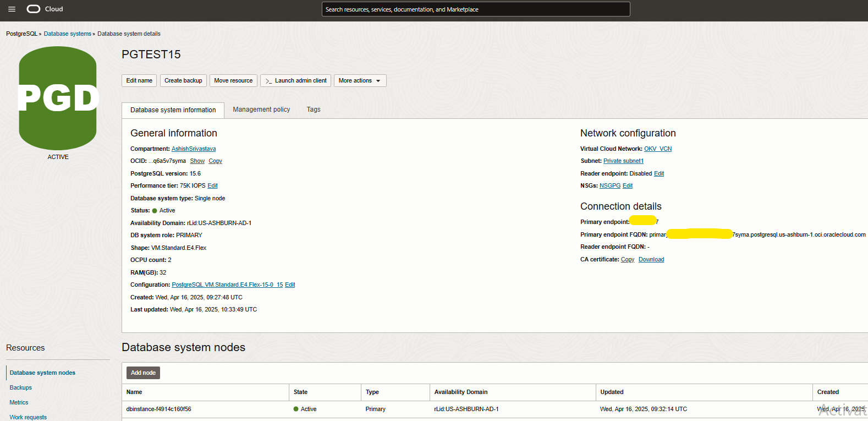Click the RAM(GB) value 32

pyautogui.click(x=163, y=272)
